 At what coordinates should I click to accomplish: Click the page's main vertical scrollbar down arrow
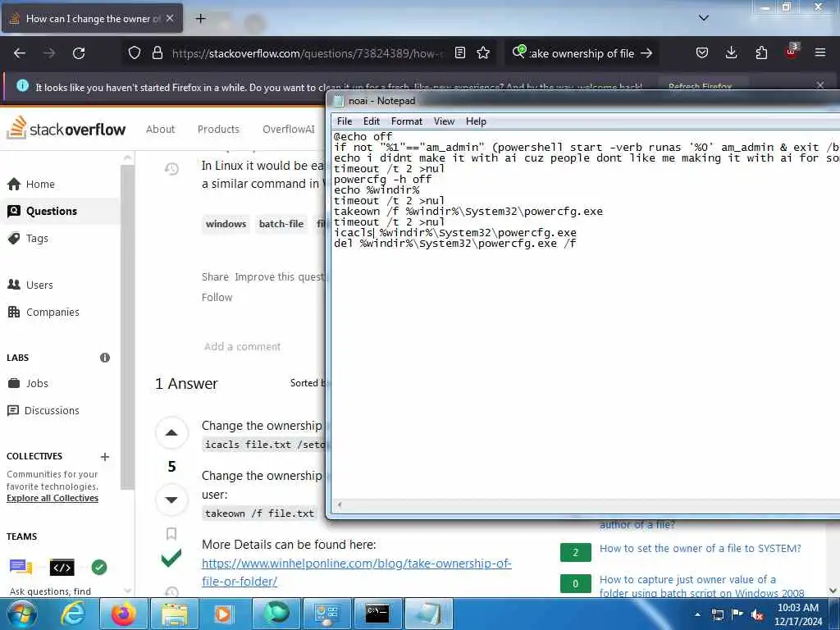click(833, 591)
